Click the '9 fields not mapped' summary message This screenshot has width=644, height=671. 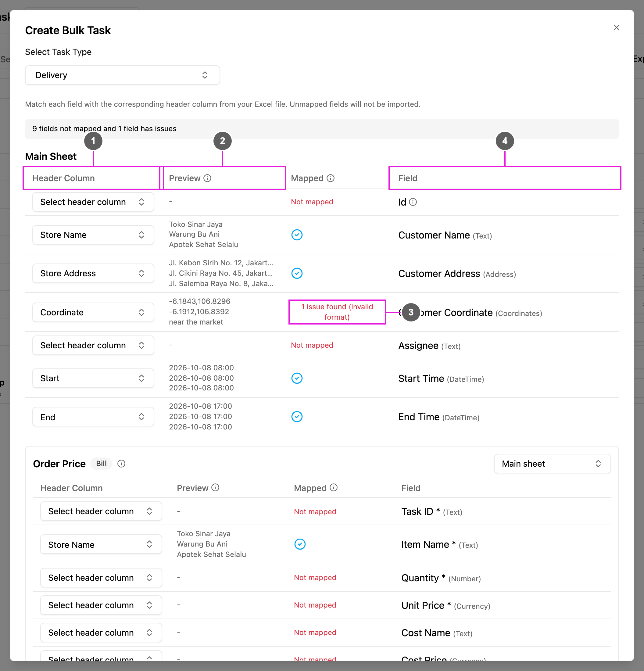104,128
